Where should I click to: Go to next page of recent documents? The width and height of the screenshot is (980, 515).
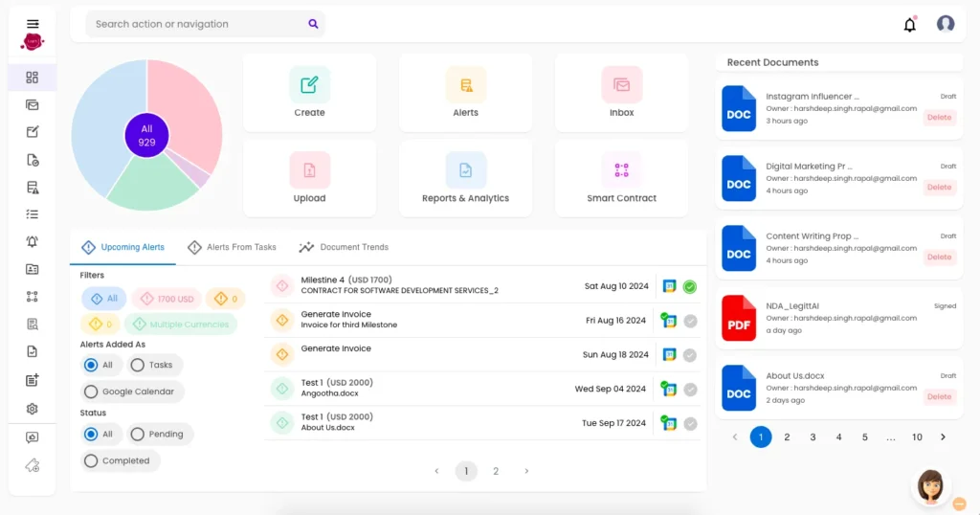coord(943,437)
